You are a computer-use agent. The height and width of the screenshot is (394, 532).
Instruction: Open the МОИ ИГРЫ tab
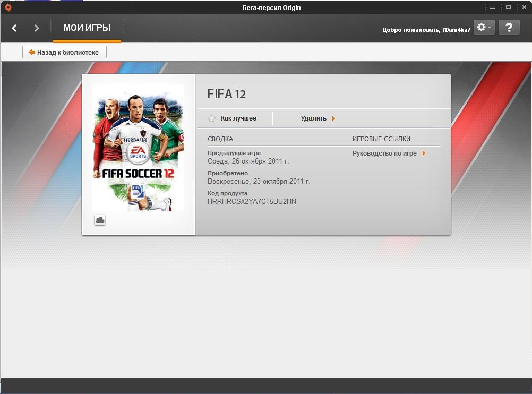87,28
